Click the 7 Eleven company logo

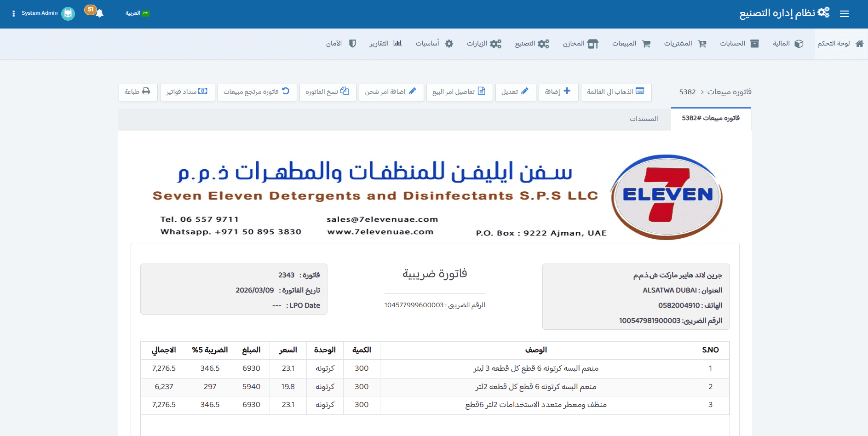[667, 197]
